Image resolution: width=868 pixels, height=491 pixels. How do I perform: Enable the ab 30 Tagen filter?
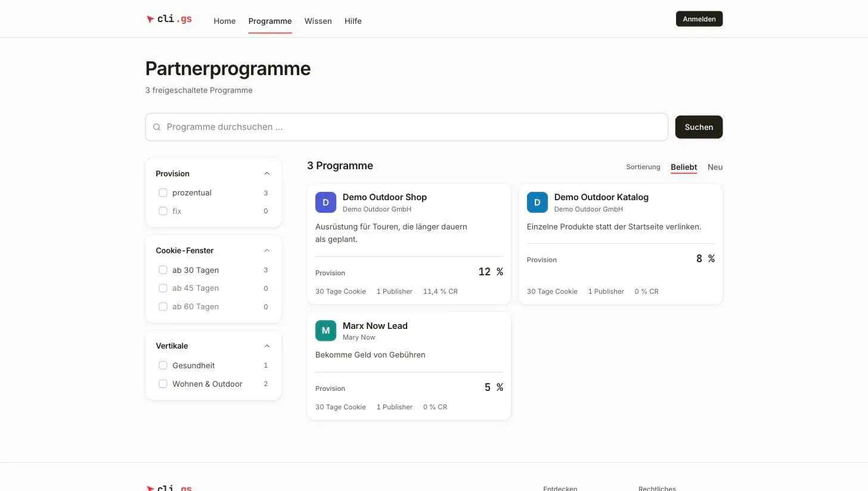click(163, 270)
